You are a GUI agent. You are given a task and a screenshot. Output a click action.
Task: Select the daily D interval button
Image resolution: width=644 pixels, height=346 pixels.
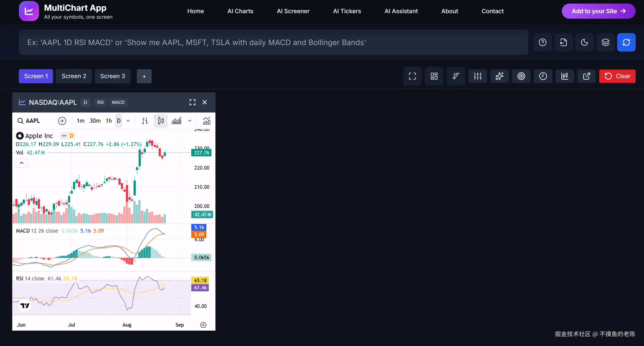point(119,121)
